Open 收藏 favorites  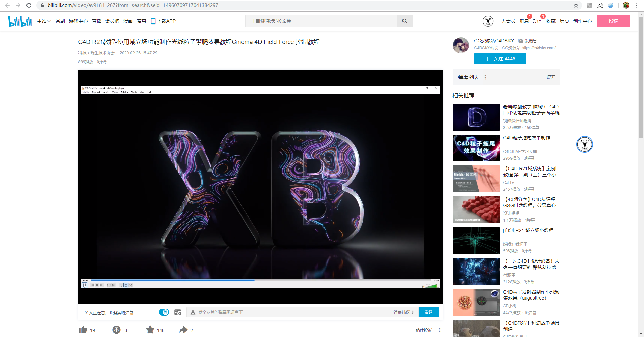[551, 21]
